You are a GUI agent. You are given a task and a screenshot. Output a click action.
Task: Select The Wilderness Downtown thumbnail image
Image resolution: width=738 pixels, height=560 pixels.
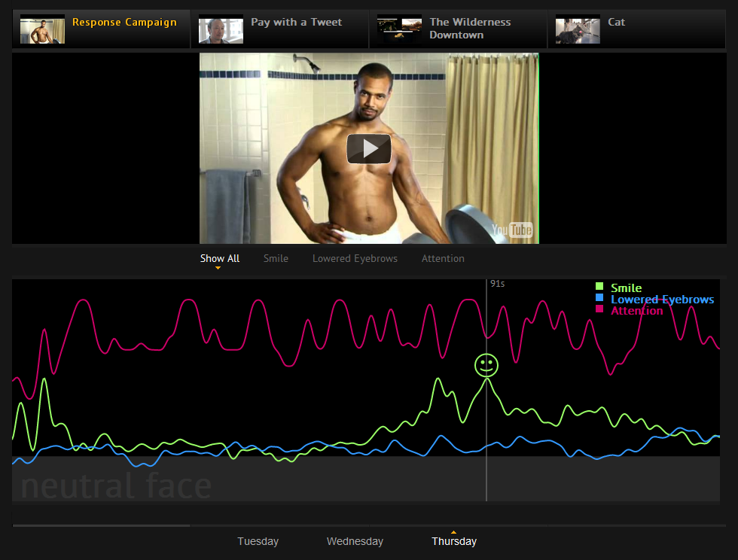click(x=399, y=30)
